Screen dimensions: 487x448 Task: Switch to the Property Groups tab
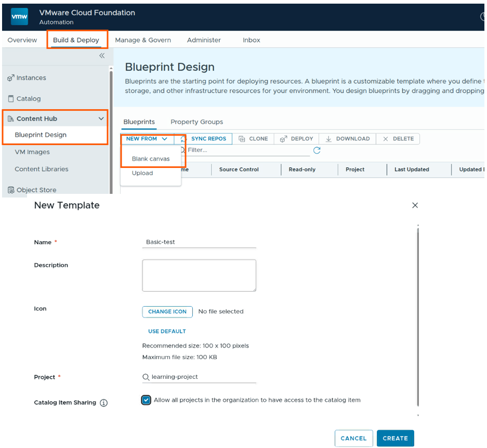pyautogui.click(x=196, y=122)
